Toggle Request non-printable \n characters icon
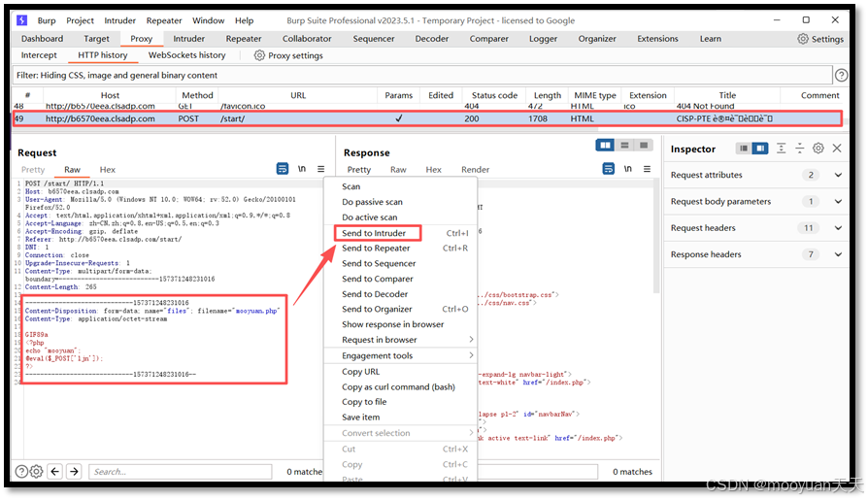The image size is (868, 500). tap(302, 169)
